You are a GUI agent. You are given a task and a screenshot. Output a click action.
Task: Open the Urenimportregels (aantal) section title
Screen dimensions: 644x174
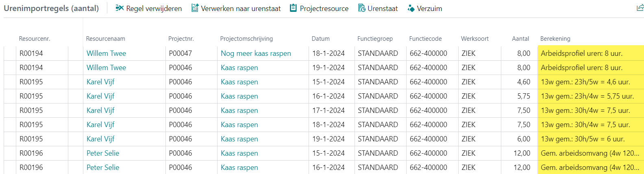tap(51, 9)
